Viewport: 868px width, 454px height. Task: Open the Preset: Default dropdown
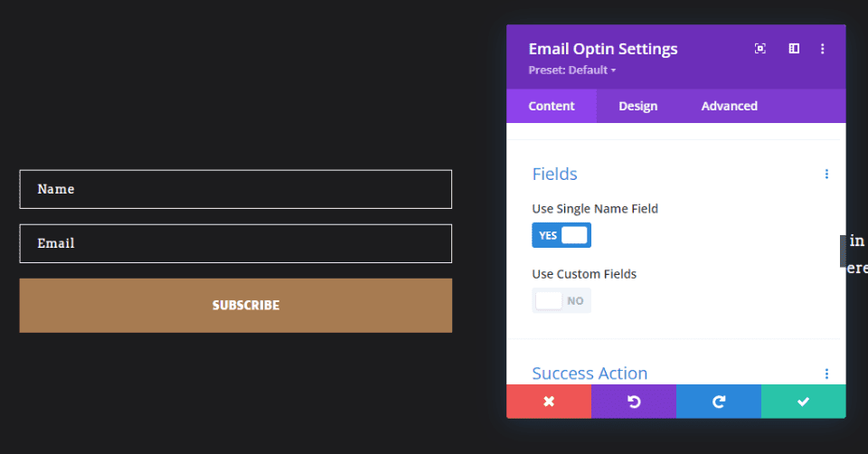[x=571, y=71]
